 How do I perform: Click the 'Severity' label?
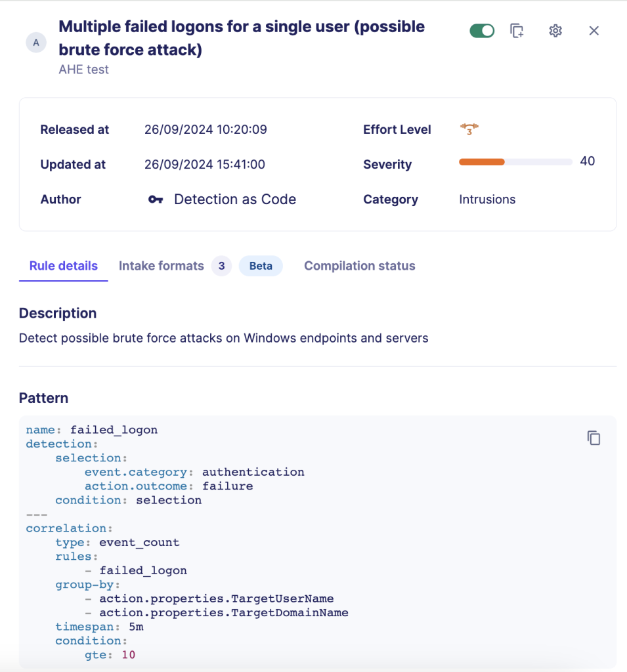(x=387, y=164)
